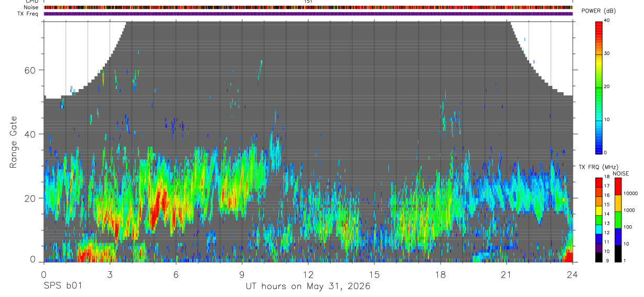This screenshot has height=297, width=644.
Task: Click the SPS b01 radar label
Action: coord(62,287)
